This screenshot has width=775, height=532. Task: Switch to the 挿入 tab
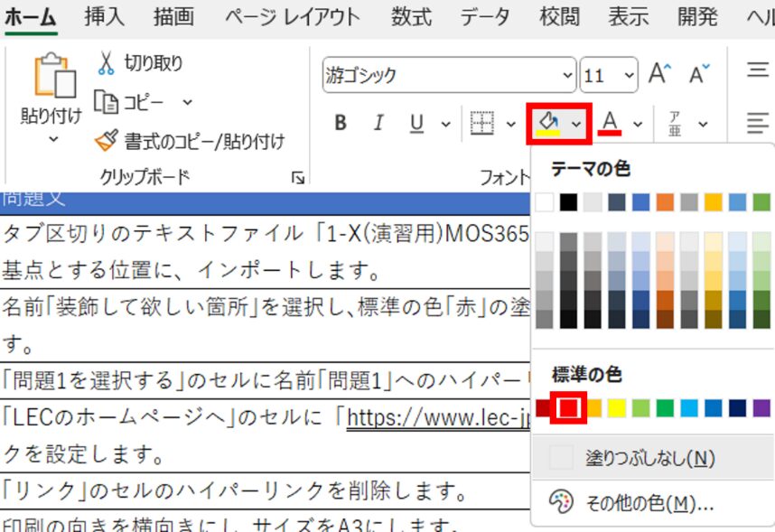tap(104, 17)
